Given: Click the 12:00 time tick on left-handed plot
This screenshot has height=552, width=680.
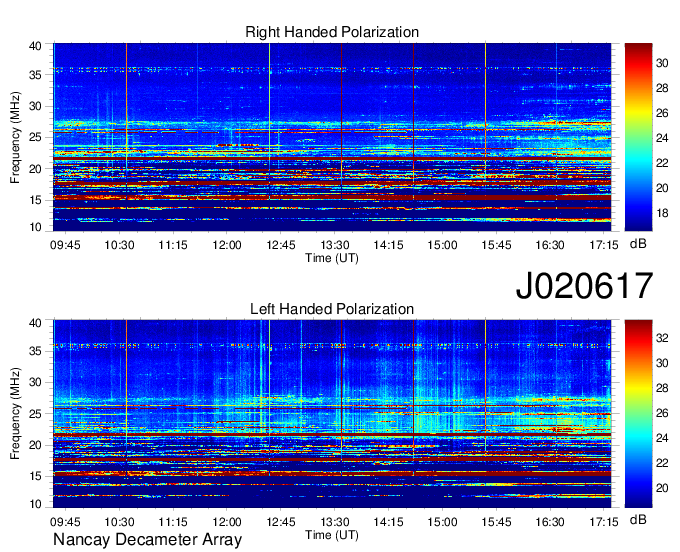Looking at the screenshot, I should (227, 521).
